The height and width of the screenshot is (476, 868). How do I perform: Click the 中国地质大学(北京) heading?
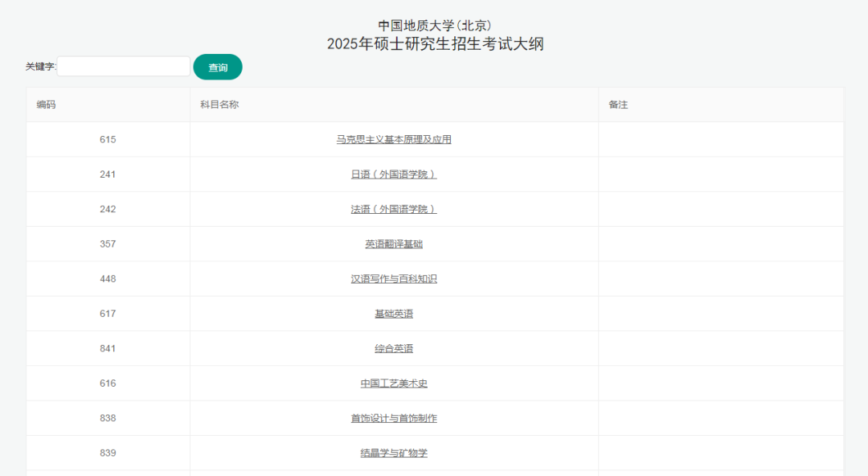435,26
